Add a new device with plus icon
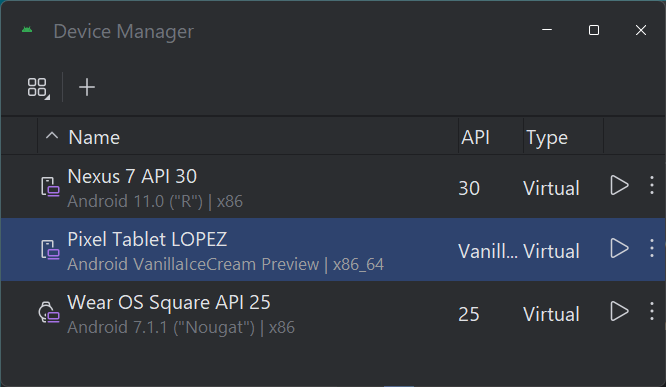The width and height of the screenshot is (666, 387). tap(87, 87)
